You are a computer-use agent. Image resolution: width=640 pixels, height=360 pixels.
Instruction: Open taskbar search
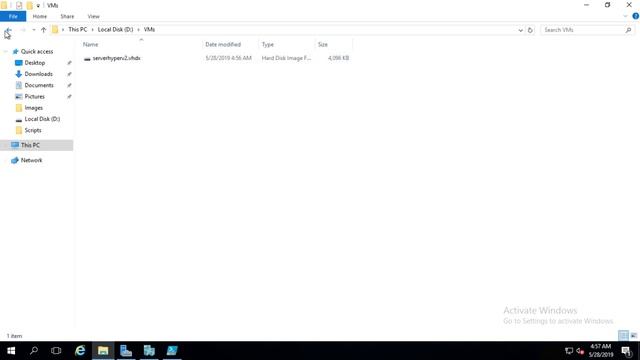(34, 351)
